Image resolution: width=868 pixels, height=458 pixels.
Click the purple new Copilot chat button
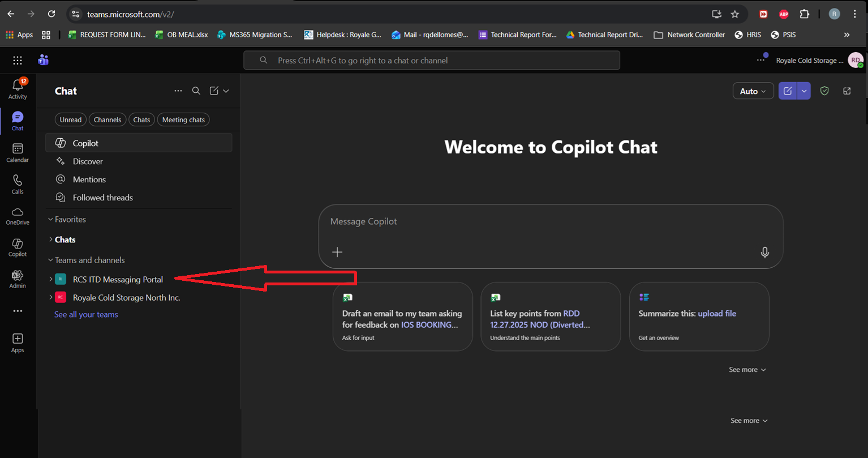point(788,91)
